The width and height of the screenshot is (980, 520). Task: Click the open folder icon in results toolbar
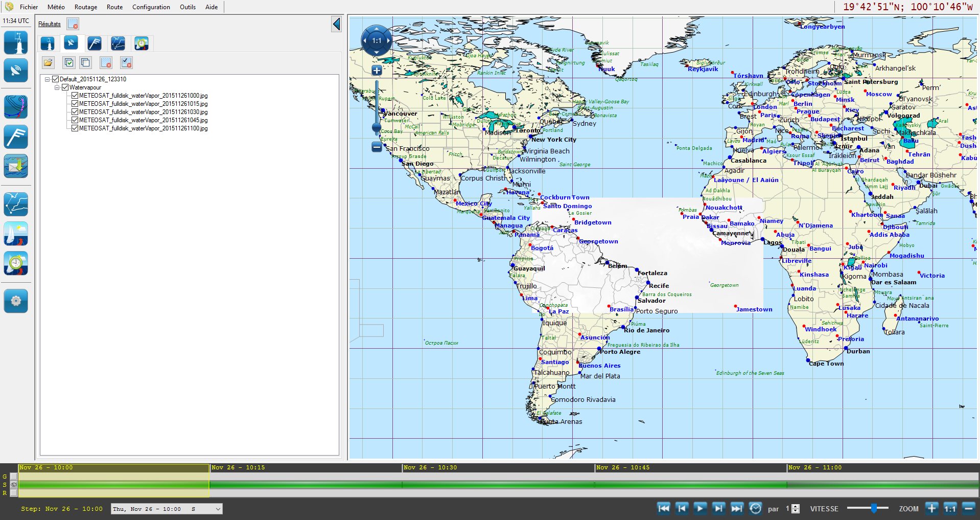tap(48, 62)
